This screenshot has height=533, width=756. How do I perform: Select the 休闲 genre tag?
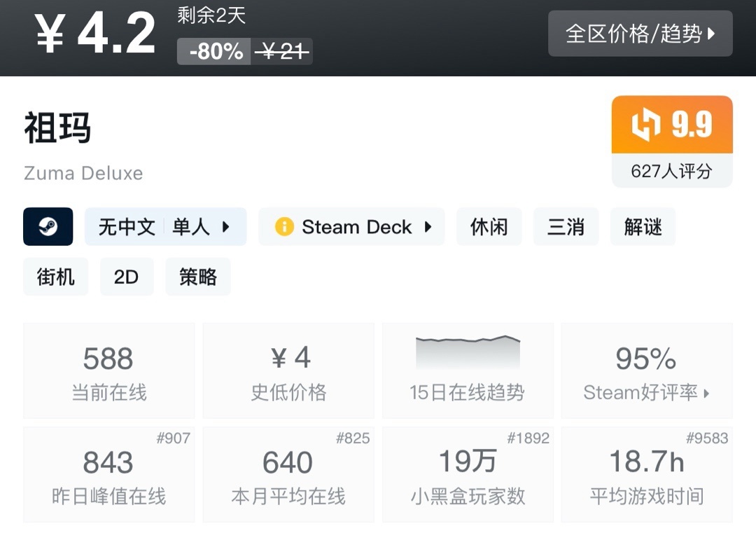[x=489, y=227]
